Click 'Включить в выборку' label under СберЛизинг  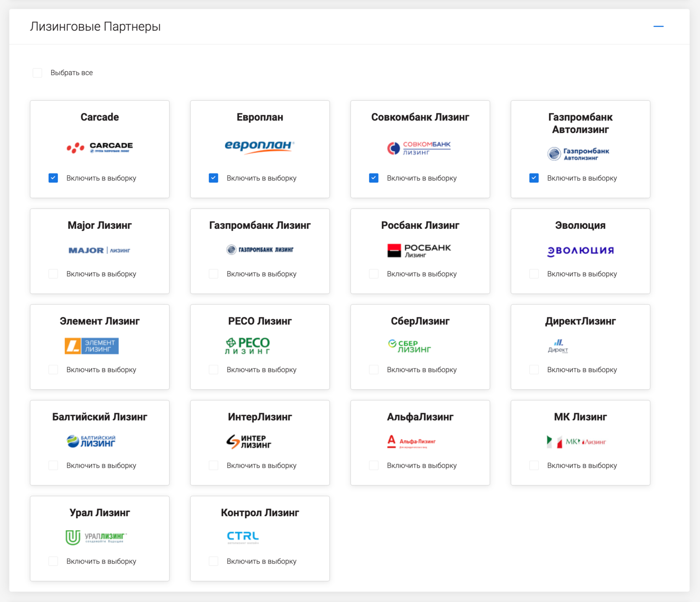(422, 370)
